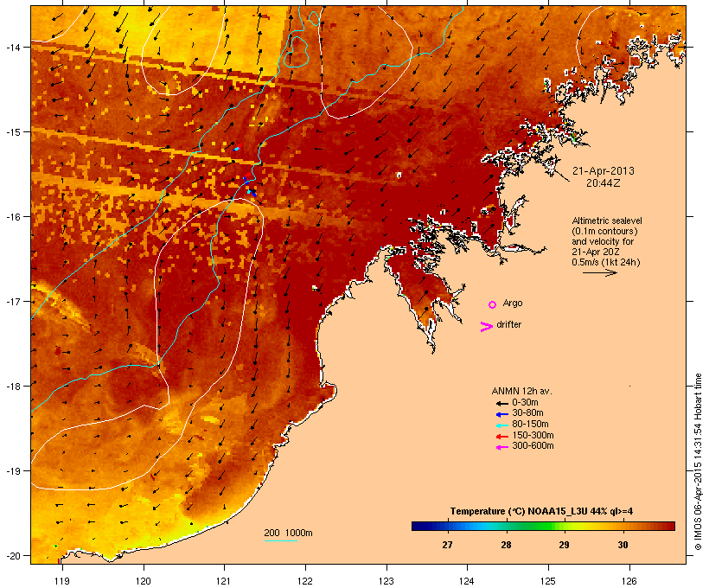This screenshot has height=588, width=709.
Task: Click the longitude label 124
Action: [467, 581]
